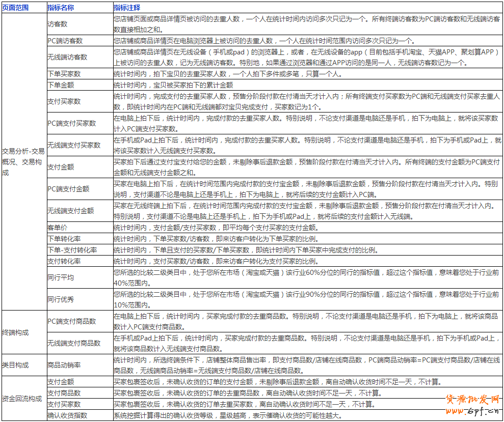The width and height of the screenshot is (504, 422).
Task: Click the PC端支付金额 cell
Action: tap(79, 189)
